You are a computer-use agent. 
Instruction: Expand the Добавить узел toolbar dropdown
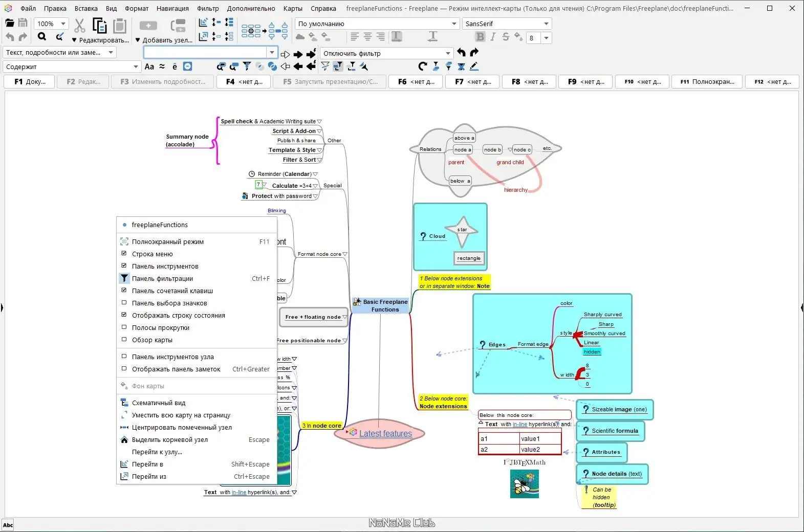(164, 40)
